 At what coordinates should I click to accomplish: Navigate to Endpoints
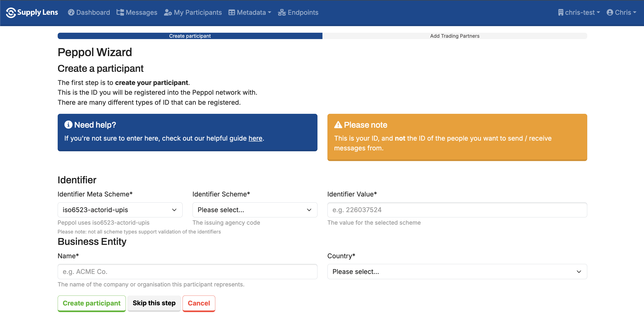(298, 12)
